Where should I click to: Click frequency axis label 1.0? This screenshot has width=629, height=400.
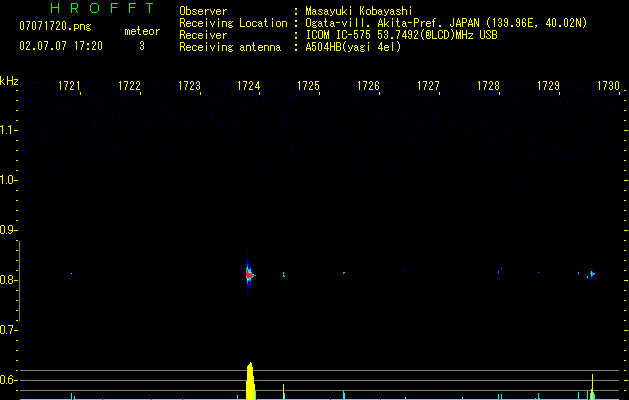point(8,180)
